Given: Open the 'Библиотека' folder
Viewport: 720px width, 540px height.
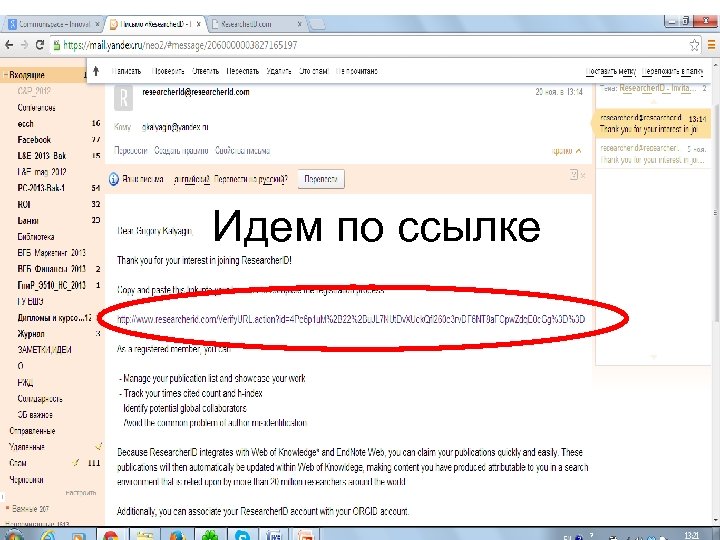Looking at the screenshot, I should 36,236.
